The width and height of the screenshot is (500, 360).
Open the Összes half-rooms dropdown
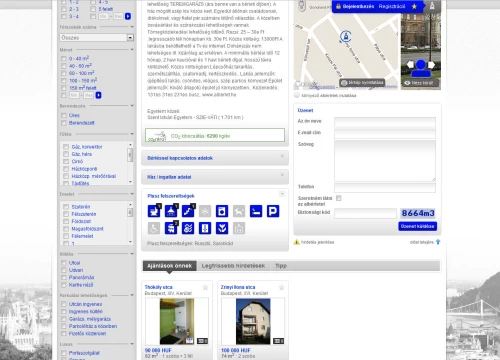pos(97,38)
